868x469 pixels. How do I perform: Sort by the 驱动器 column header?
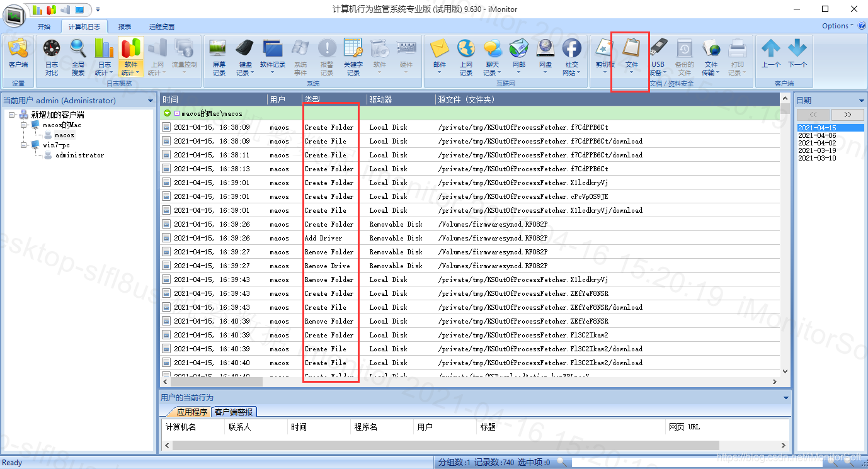pyautogui.click(x=401, y=99)
